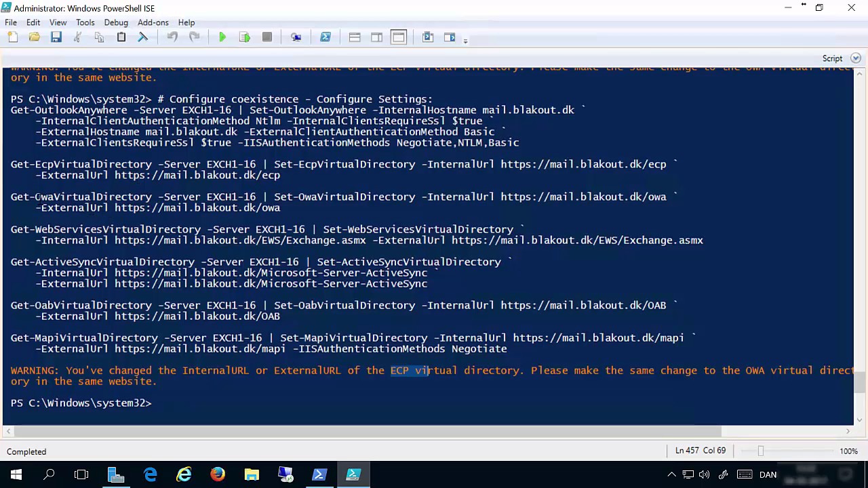
Task: Show script pane on the right layout
Action: 376,37
